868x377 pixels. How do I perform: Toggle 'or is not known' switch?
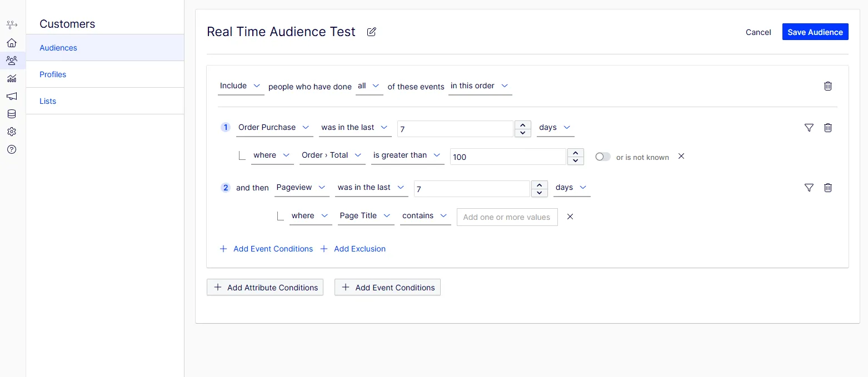point(602,157)
